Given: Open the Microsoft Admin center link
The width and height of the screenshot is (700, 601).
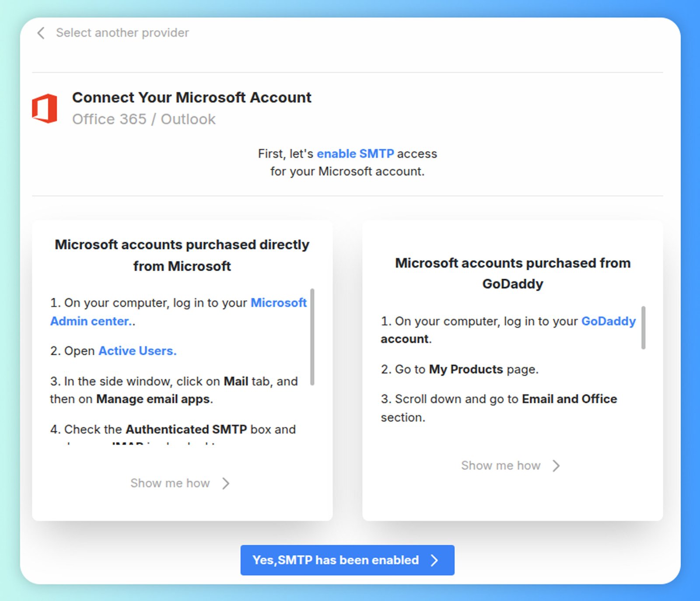Looking at the screenshot, I should click(x=91, y=321).
